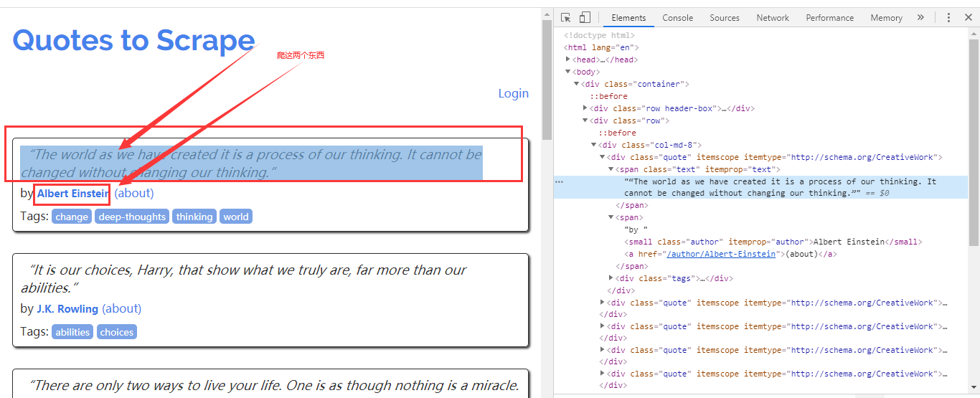This screenshot has height=398, width=980.
Task: Click the Einstein quote text on the page
Action: tap(251, 164)
